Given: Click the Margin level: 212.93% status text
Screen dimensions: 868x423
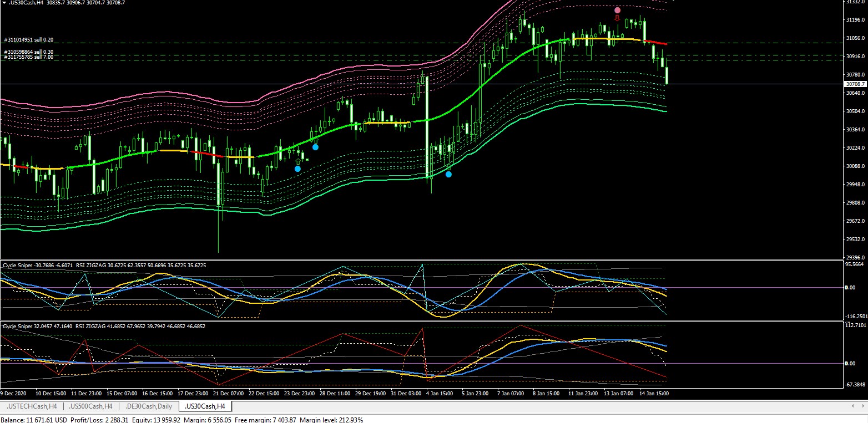Looking at the screenshot, I should (331, 420).
